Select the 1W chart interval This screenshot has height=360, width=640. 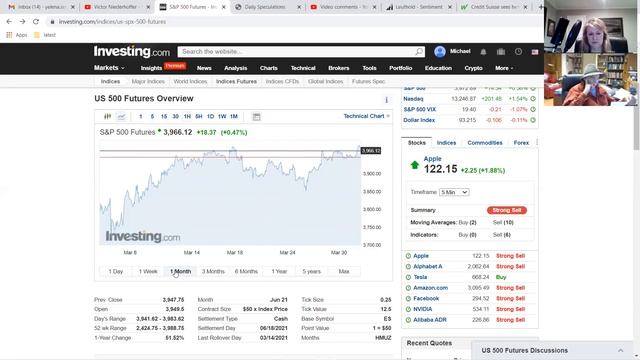pyautogui.click(x=222, y=117)
